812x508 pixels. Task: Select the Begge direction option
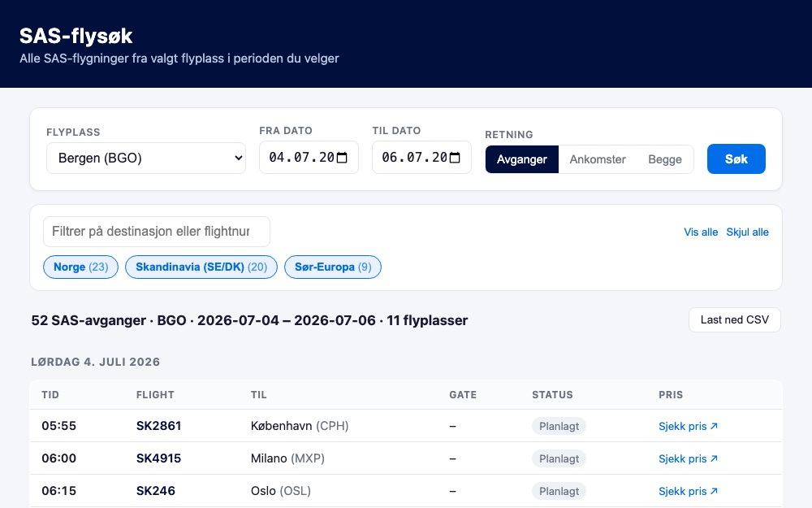point(665,159)
